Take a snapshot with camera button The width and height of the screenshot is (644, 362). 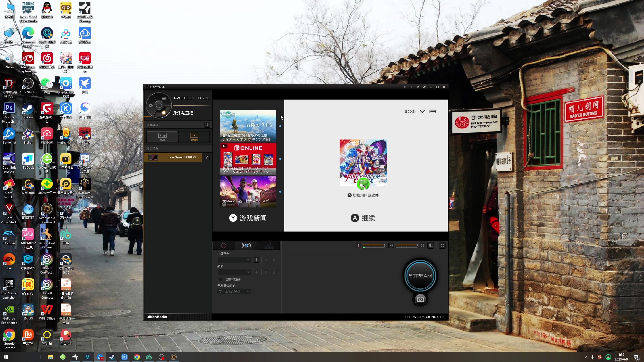(420, 299)
